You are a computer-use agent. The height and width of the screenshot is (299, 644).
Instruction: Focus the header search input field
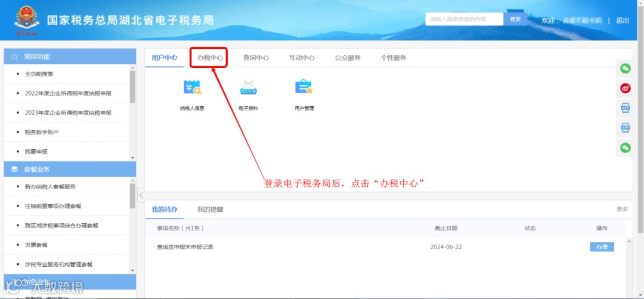point(465,19)
